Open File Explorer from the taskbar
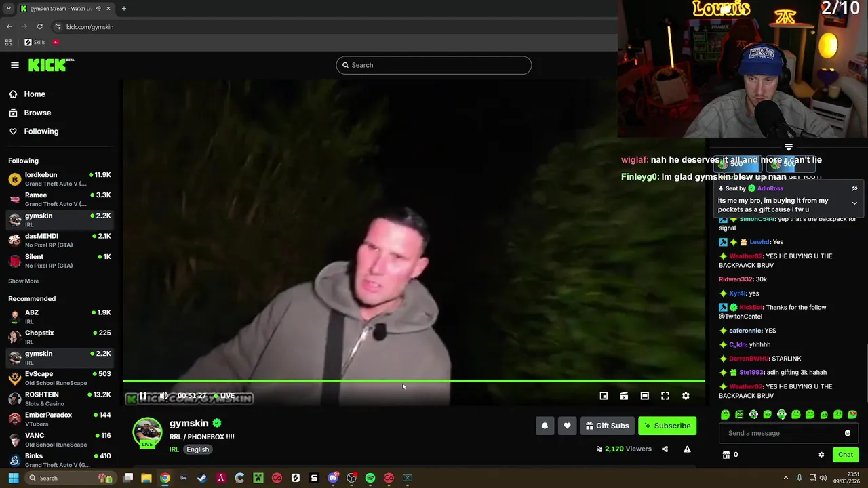Viewport: 868px width, 488px height. coord(146,478)
